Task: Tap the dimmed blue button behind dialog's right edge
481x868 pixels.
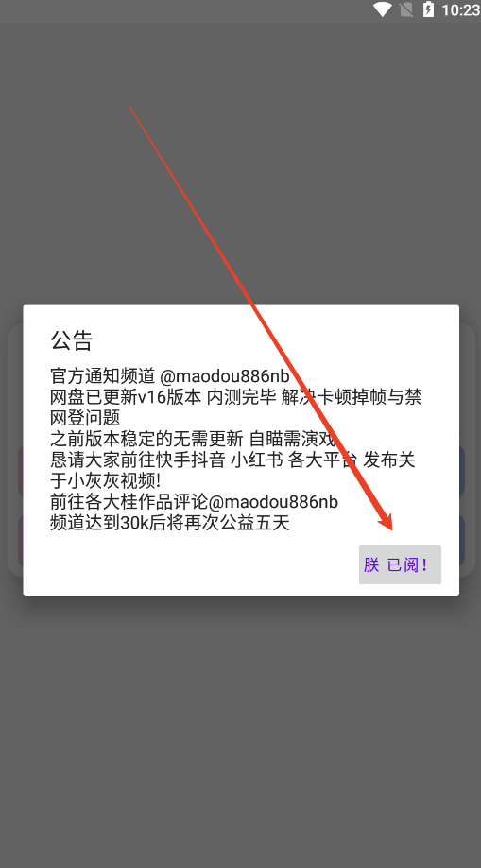Action: pos(461,470)
